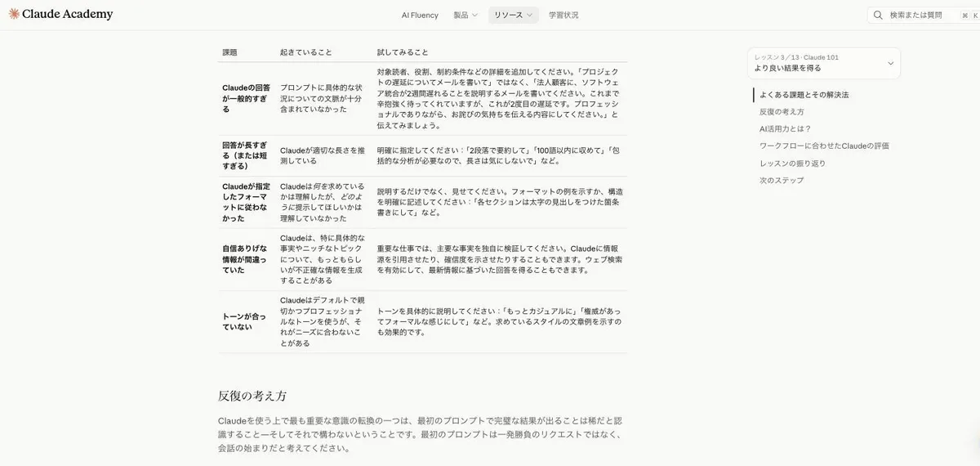This screenshot has width=980, height=466.
Task: Click the 対象読者、役割、制約条件 solution cell
Action: click(x=500, y=98)
